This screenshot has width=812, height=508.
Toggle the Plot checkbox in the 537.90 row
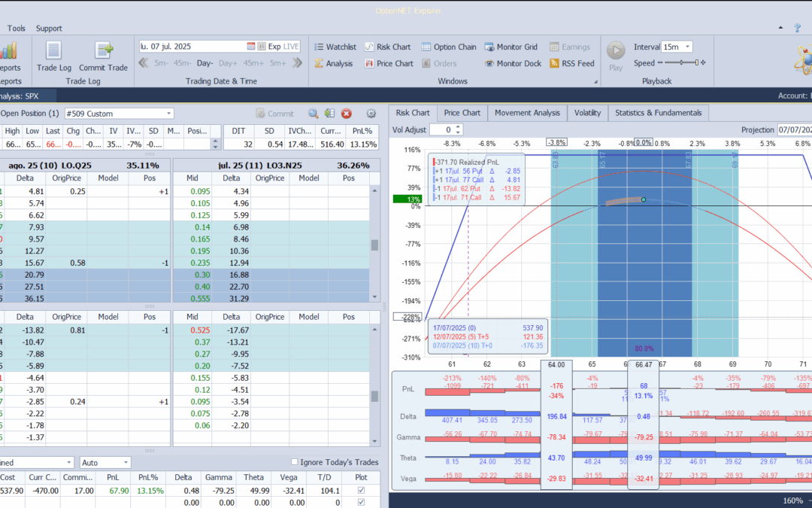362,491
